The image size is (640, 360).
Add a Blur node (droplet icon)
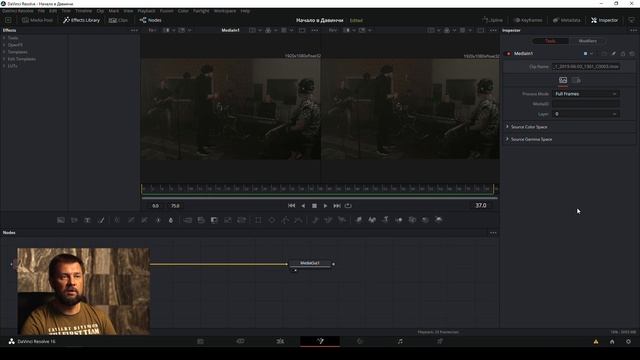pyautogui.click(x=171, y=220)
